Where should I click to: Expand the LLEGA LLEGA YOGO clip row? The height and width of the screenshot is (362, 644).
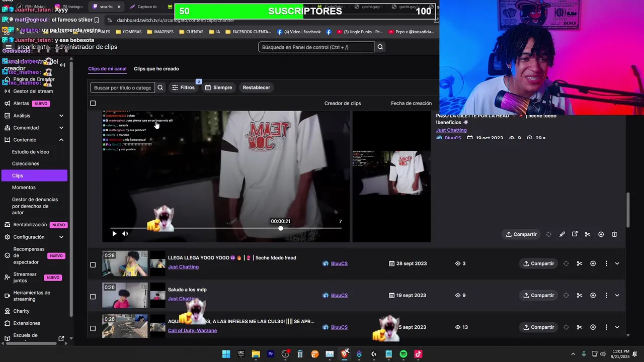(x=617, y=263)
